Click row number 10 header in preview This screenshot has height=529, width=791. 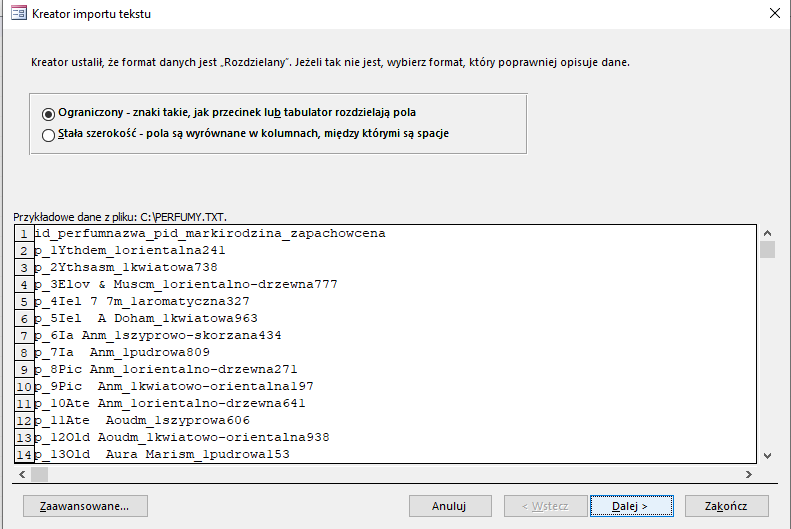pos(24,386)
